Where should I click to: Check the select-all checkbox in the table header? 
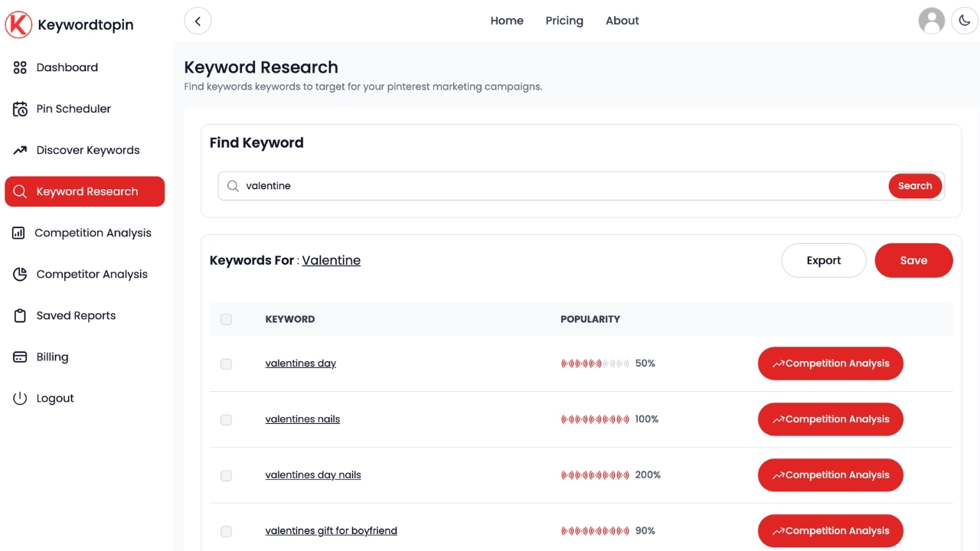[226, 319]
